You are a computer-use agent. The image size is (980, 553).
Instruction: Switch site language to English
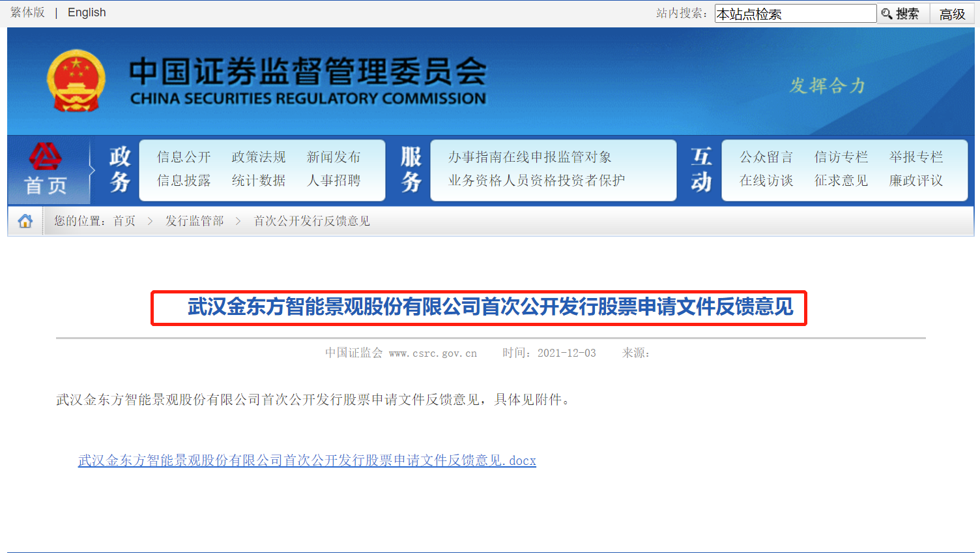click(87, 12)
